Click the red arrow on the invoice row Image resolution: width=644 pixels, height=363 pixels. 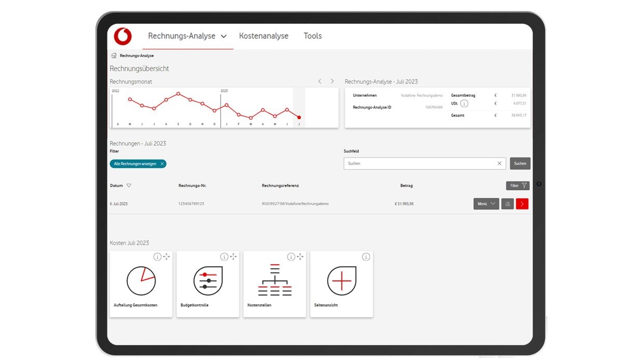[x=522, y=203]
